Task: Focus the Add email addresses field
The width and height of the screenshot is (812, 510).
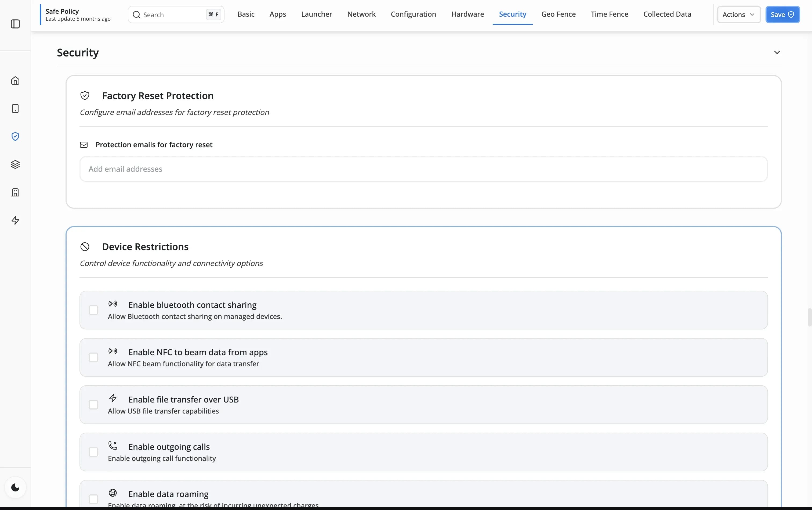Action: coord(423,169)
